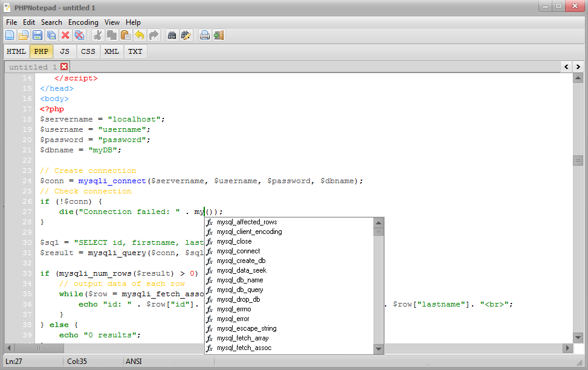The width and height of the screenshot is (588, 370).
Task: Click the <?php tag on line 17
Action: coord(52,109)
